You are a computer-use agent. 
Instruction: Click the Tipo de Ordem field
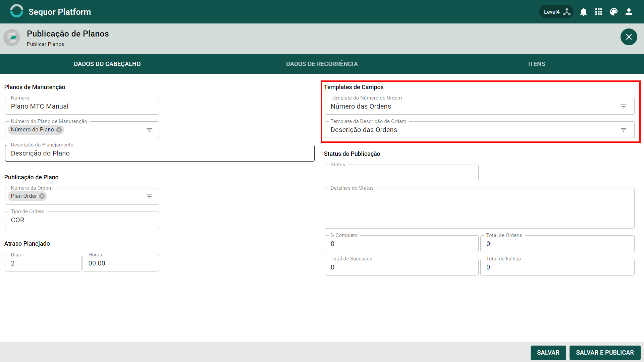82,220
